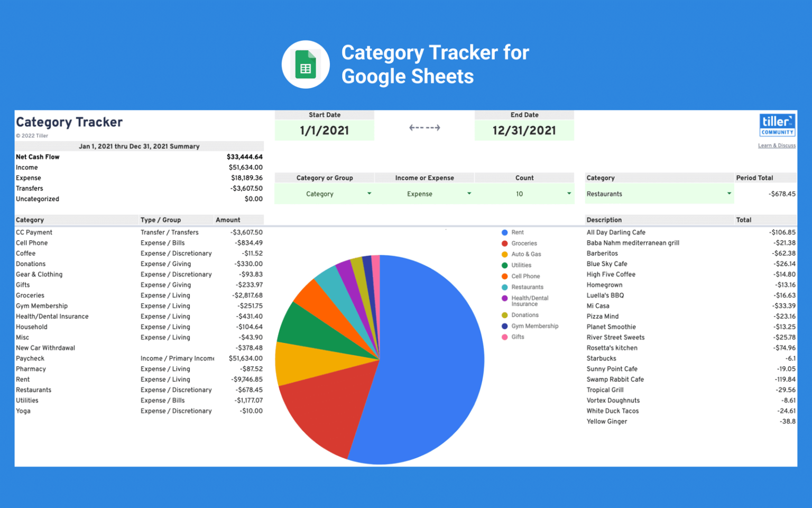Click the Start Date field showing 1/1/2021
The width and height of the screenshot is (812, 508).
324,130
